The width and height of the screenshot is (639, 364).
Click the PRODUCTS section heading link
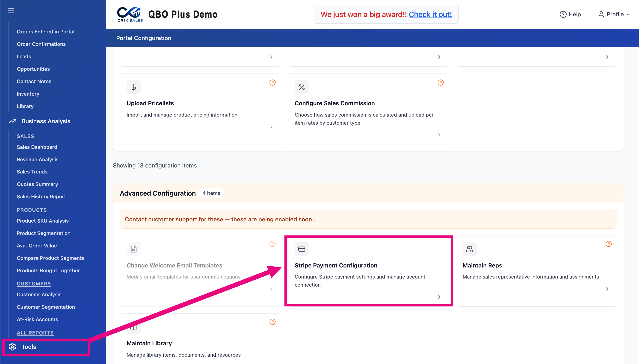pos(32,210)
